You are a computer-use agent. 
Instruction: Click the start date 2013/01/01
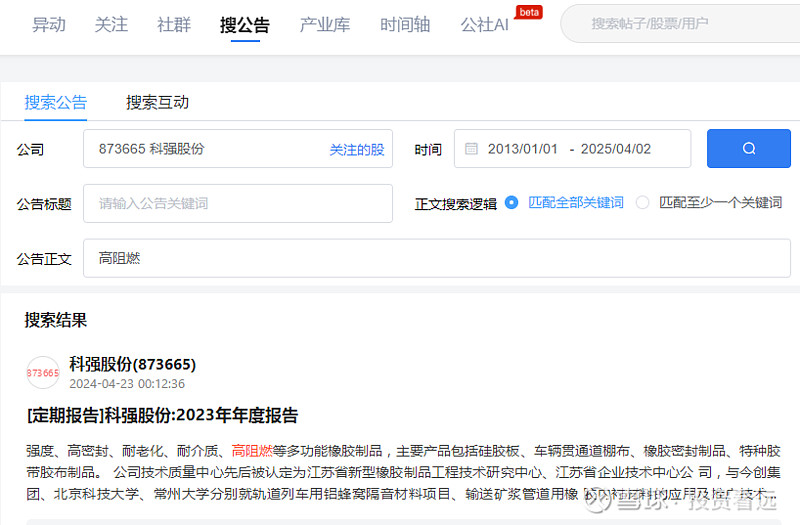522,149
